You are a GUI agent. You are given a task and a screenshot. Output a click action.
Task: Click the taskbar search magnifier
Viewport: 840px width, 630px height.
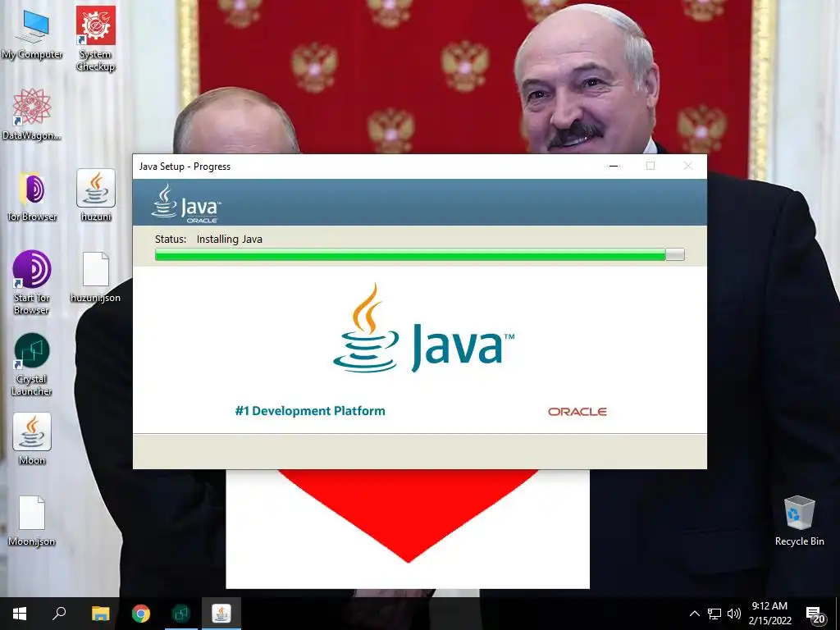pos(59,614)
